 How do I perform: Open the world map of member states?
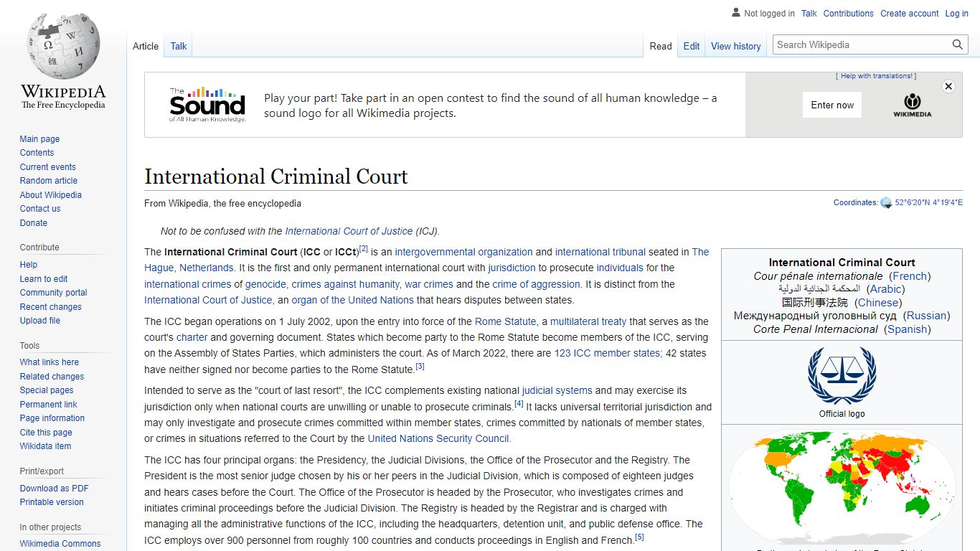click(x=842, y=487)
